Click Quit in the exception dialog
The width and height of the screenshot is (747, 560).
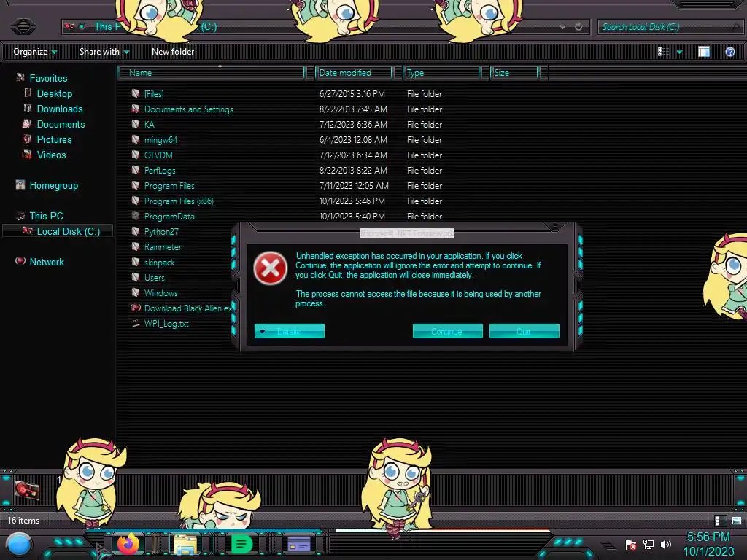click(524, 332)
